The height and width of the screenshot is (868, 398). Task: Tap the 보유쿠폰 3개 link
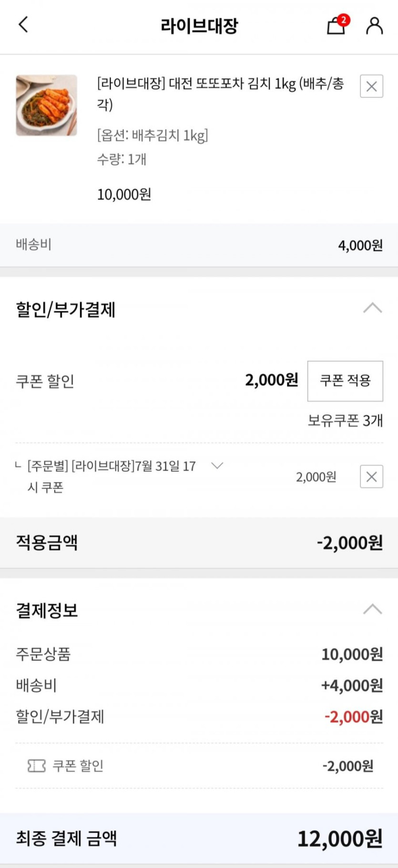345,420
